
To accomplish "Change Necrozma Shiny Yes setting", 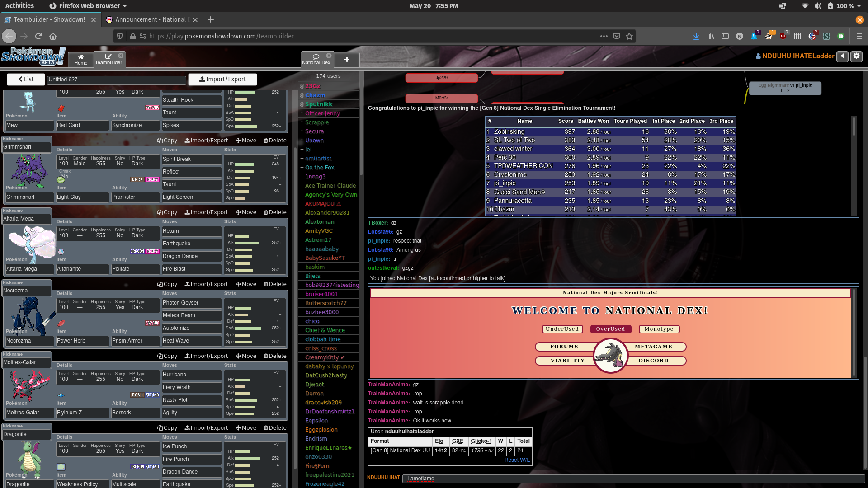I will click(120, 305).
